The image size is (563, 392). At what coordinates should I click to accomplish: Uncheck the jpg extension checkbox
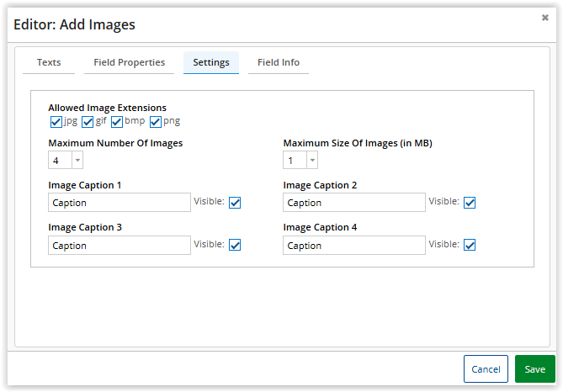56,122
